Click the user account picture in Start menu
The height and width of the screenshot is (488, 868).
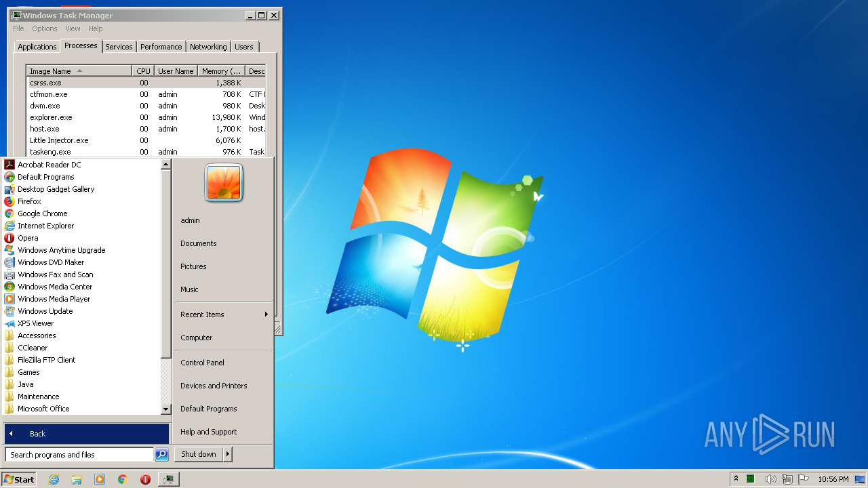click(x=224, y=183)
